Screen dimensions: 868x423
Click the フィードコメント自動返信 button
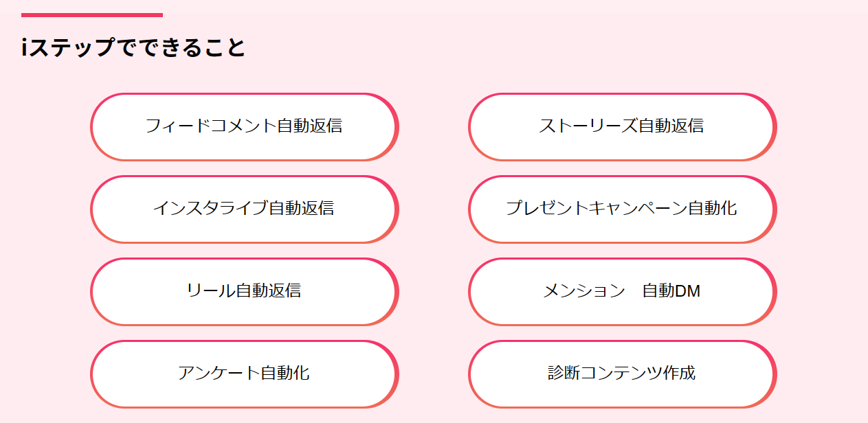(244, 127)
